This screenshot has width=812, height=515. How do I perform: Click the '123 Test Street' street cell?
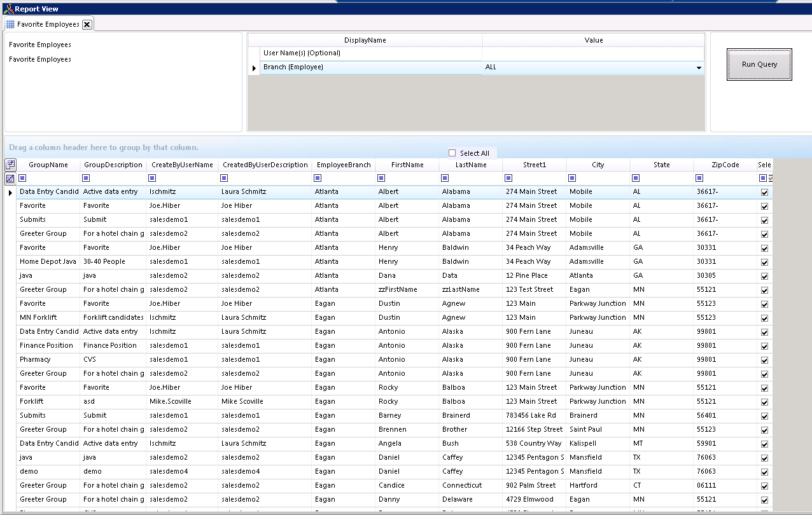click(x=535, y=290)
